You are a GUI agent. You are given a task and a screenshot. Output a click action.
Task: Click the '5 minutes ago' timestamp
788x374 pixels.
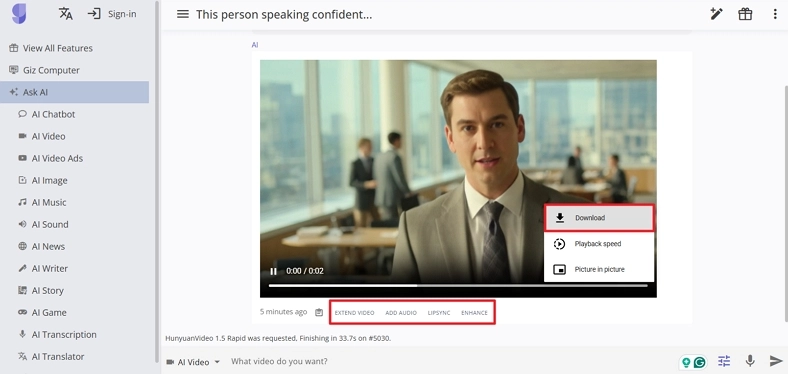[x=283, y=312]
